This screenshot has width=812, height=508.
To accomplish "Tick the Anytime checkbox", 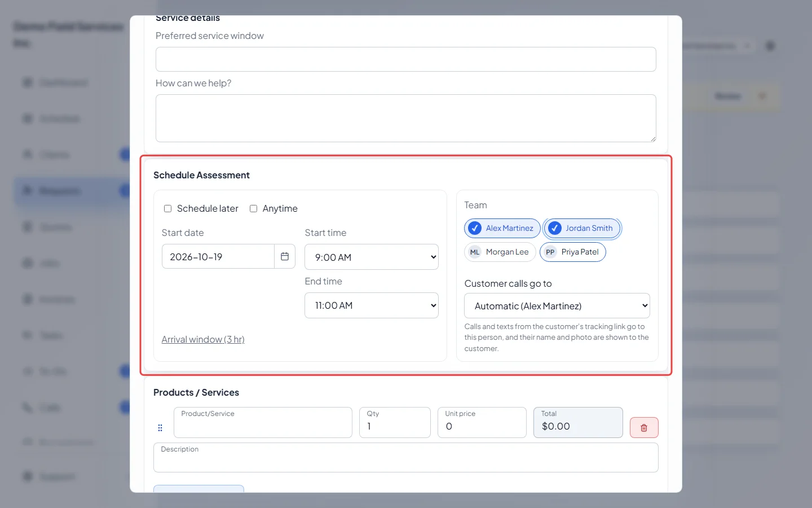I will point(253,208).
